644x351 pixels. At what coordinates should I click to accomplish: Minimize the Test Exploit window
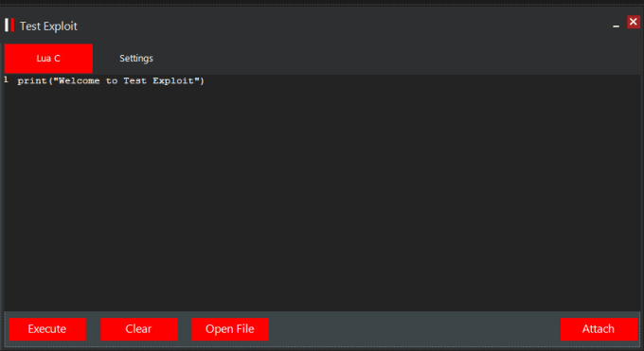pyautogui.click(x=616, y=26)
